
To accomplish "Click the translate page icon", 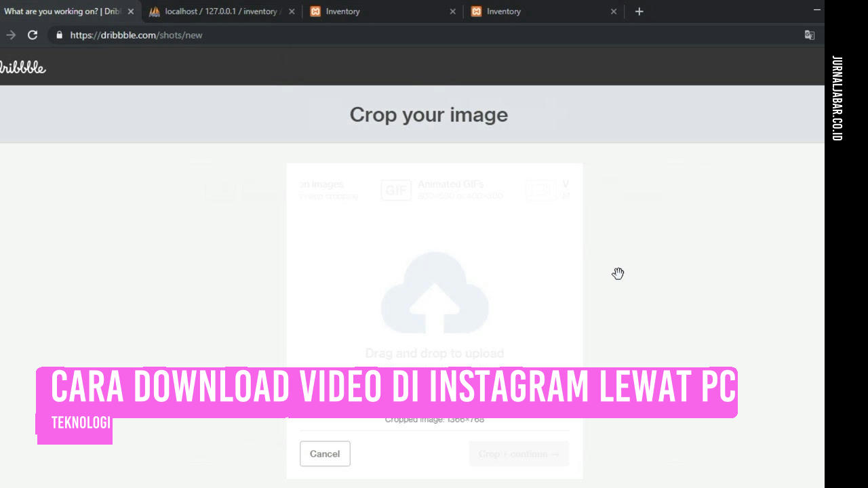I will click(x=809, y=35).
